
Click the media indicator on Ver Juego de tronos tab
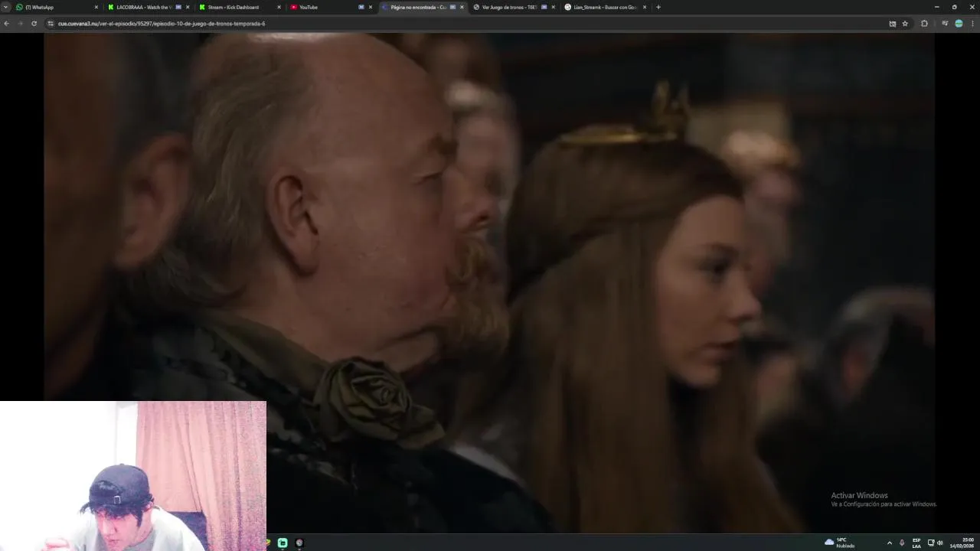[544, 7]
